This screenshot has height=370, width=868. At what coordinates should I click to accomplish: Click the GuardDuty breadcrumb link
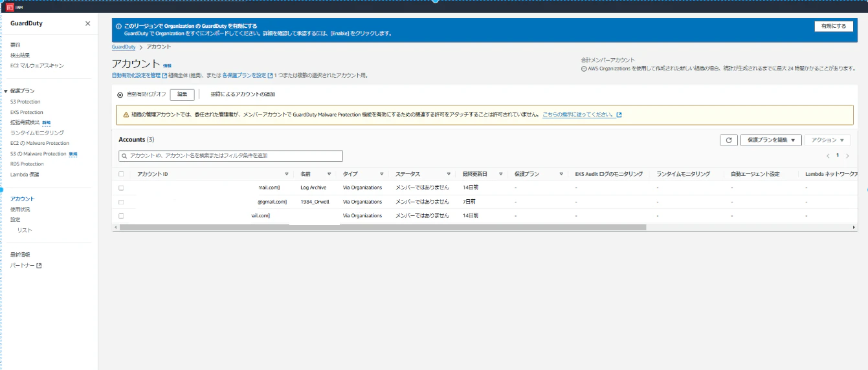[x=124, y=47]
